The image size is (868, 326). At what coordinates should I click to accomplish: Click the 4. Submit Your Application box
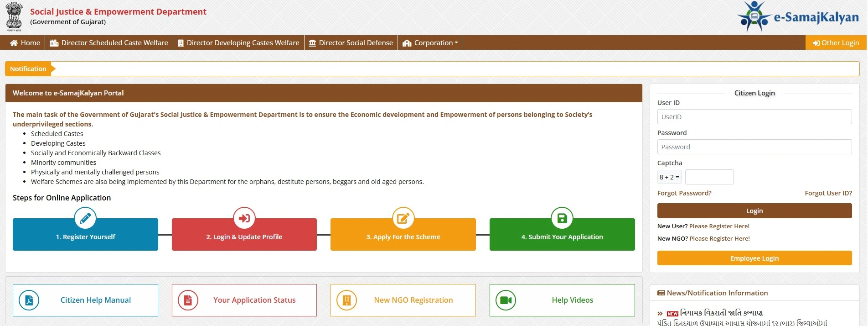tap(562, 235)
